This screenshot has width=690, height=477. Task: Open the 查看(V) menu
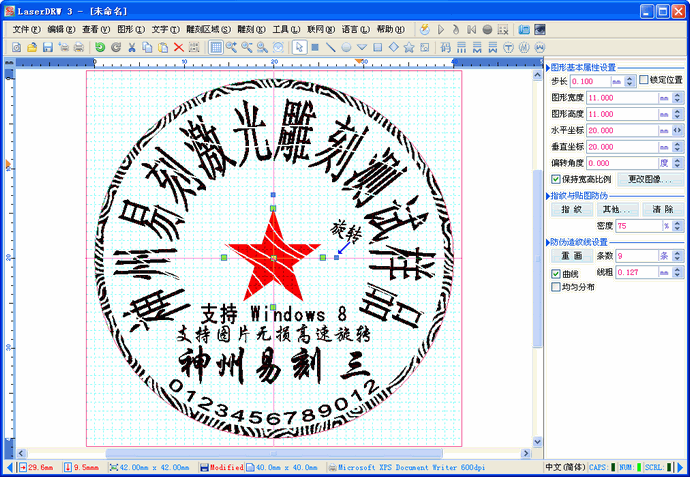96,29
